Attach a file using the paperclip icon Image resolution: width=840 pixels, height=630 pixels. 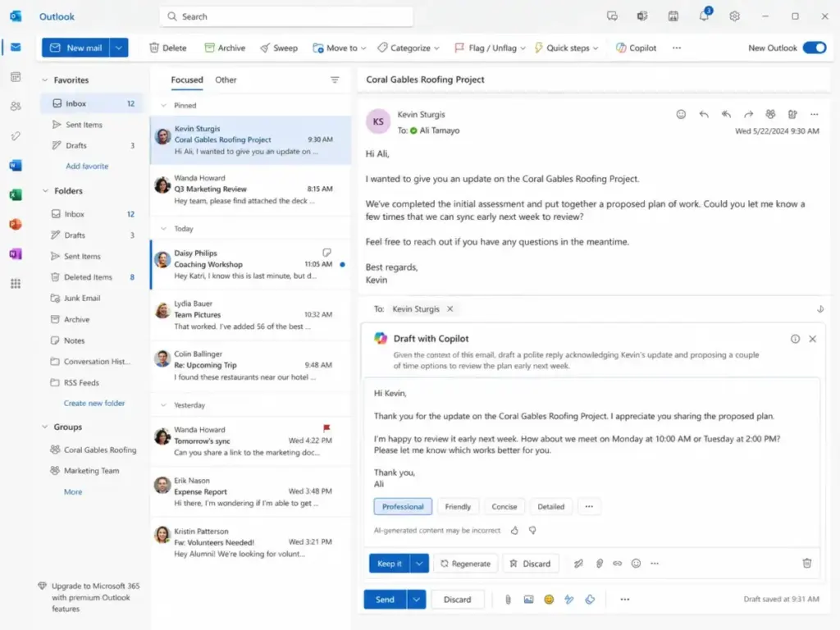click(x=508, y=600)
